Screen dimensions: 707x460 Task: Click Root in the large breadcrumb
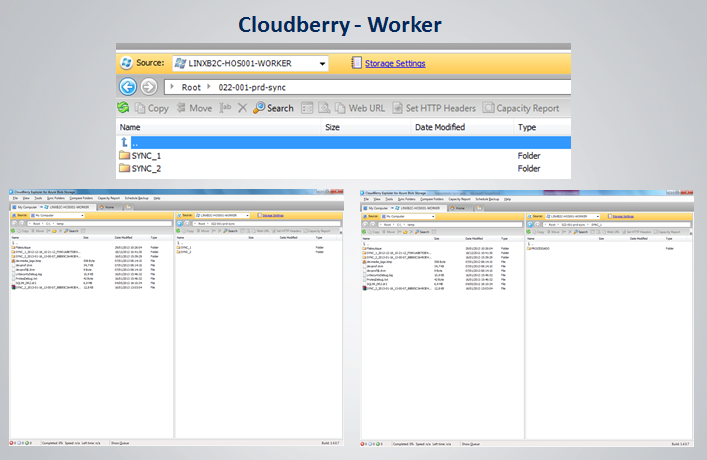pyautogui.click(x=191, y=87)
